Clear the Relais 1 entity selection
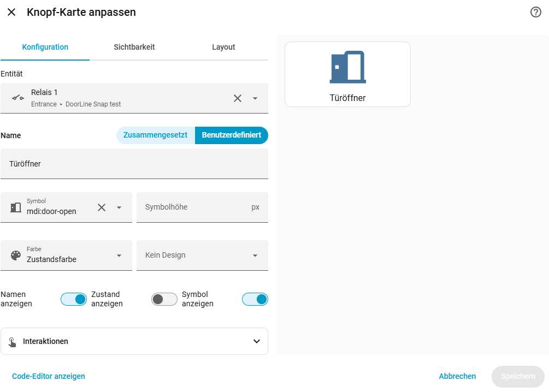The image size is (549, 392). (x=238, y=98)
